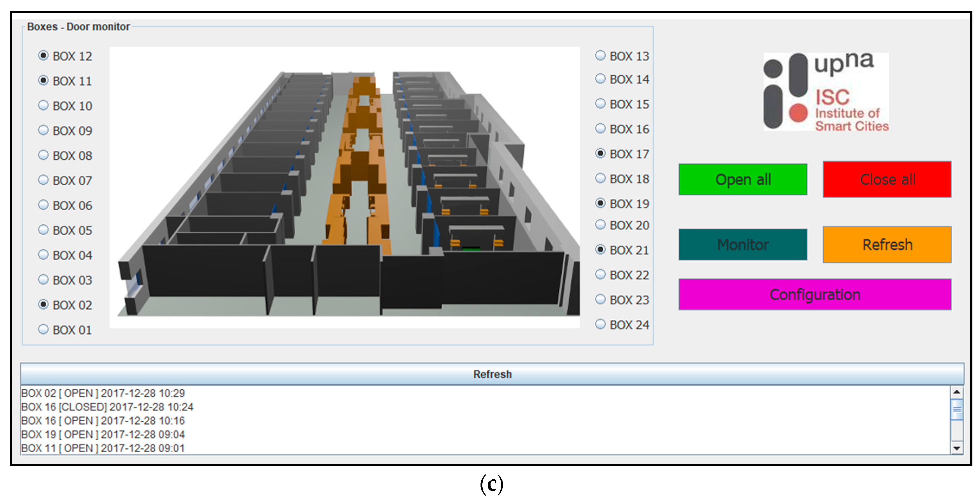The height and width of the screenshot is (504, 980).
Task: Select the BOX 02 OPEN log entry
Action: pyautogui.click(x=103, y=393)
